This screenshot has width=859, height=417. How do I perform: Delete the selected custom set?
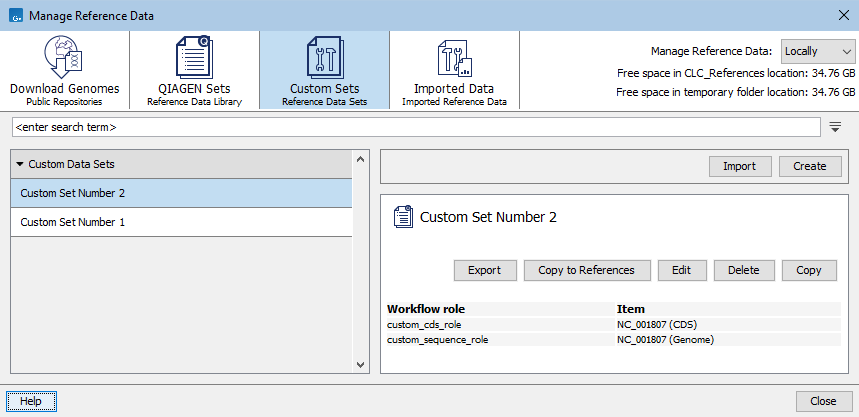click(743, 270)
